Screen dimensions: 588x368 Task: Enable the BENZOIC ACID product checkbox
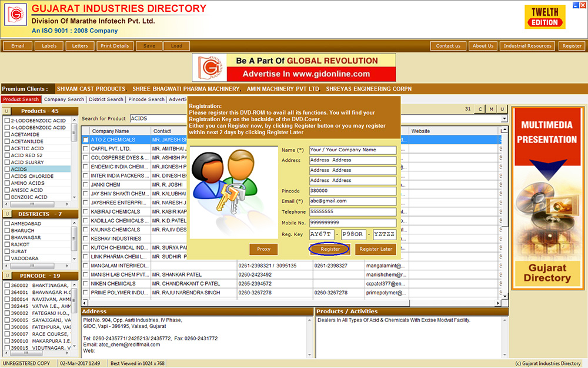click(7, 197)
